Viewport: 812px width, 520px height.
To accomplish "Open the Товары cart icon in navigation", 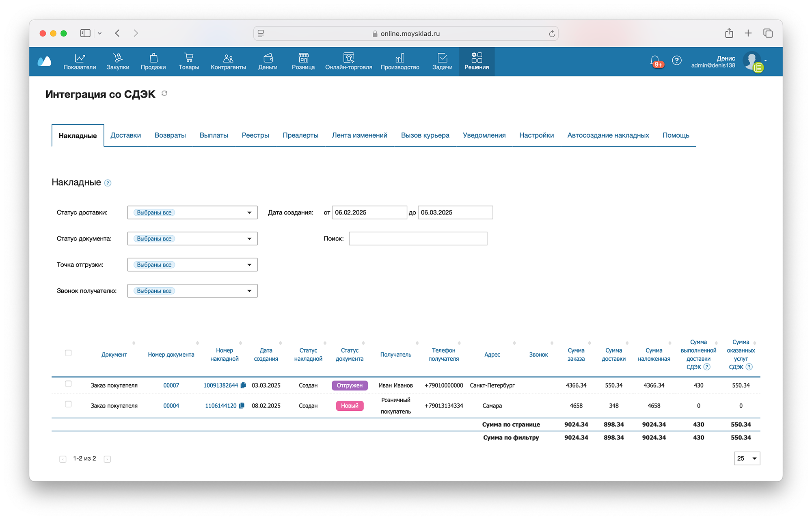I will (x=188, y=58).
